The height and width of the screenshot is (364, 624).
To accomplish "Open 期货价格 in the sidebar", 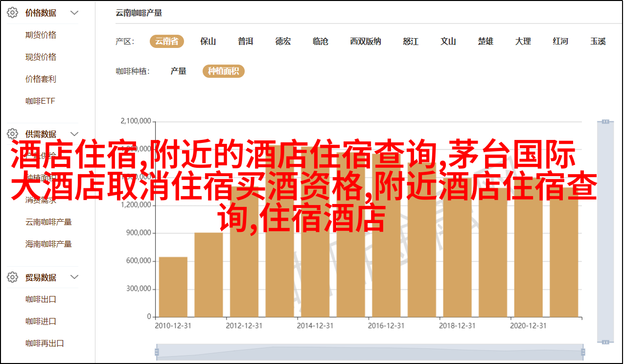I will [x=41, y=35].
